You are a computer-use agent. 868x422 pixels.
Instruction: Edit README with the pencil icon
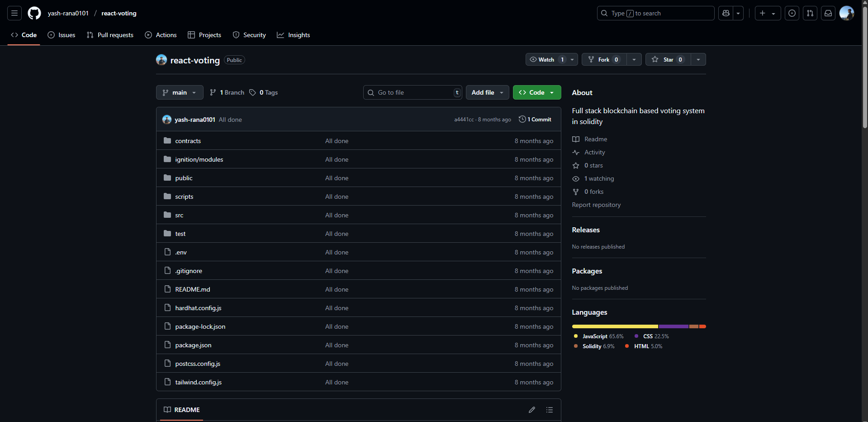532,410
